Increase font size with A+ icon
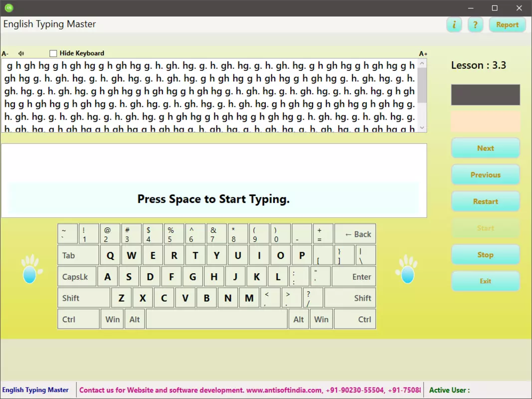The image size is (532, 399). pos(423,53)
